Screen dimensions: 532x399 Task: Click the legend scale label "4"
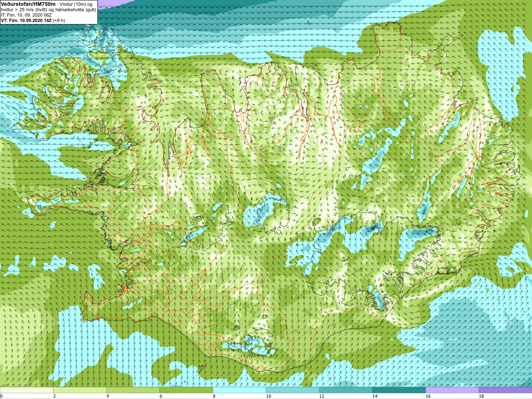point(108,396)
